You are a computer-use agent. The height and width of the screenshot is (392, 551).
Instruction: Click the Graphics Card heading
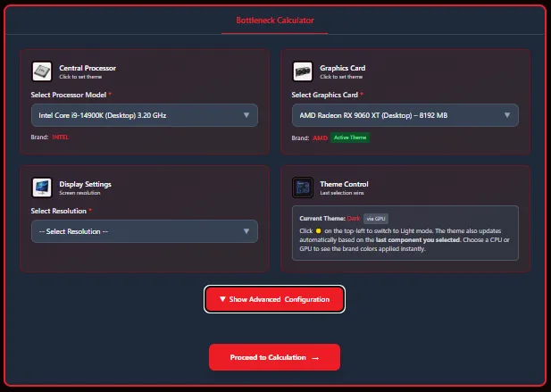(x=343, y=68)
